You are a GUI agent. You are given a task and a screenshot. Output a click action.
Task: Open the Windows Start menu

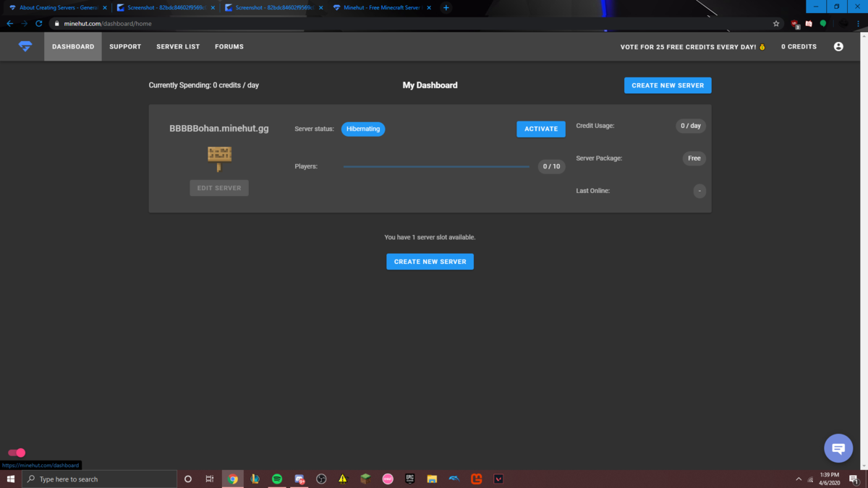coord(11,479)
